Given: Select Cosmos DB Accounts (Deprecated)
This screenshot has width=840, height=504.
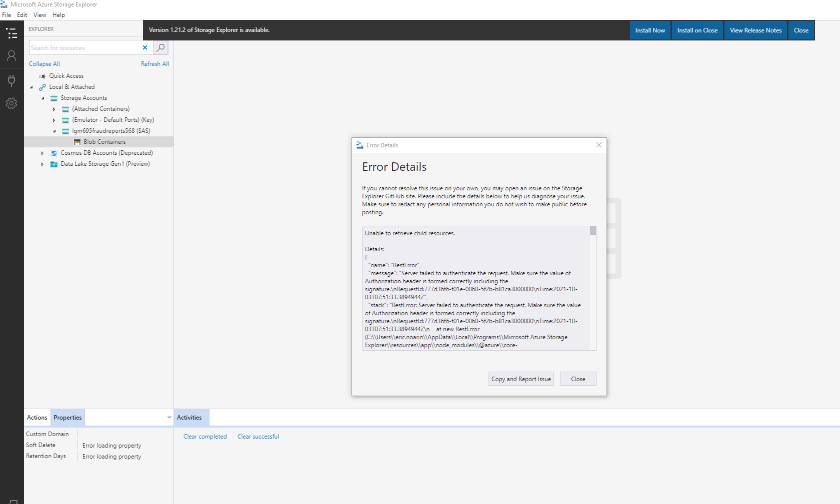Looking at the screenshot, I should pyautogui.click(x=106, y=153).
